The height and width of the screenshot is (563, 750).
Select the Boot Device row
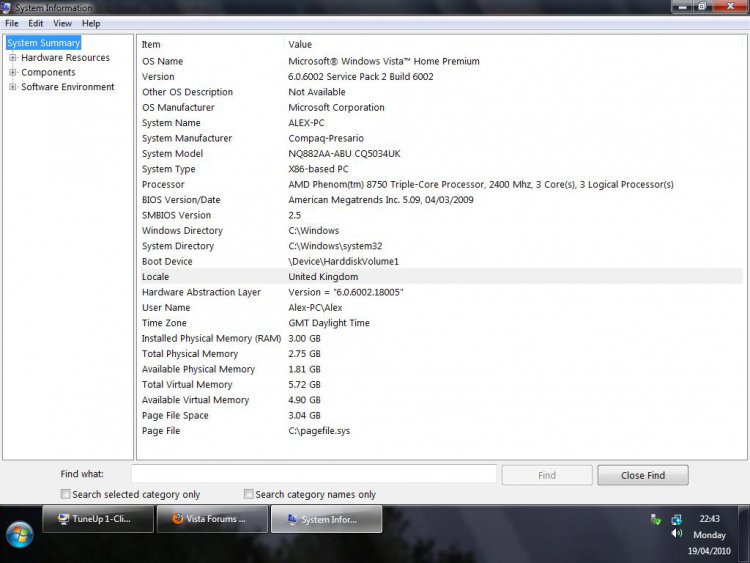click(x=441, y=261)
